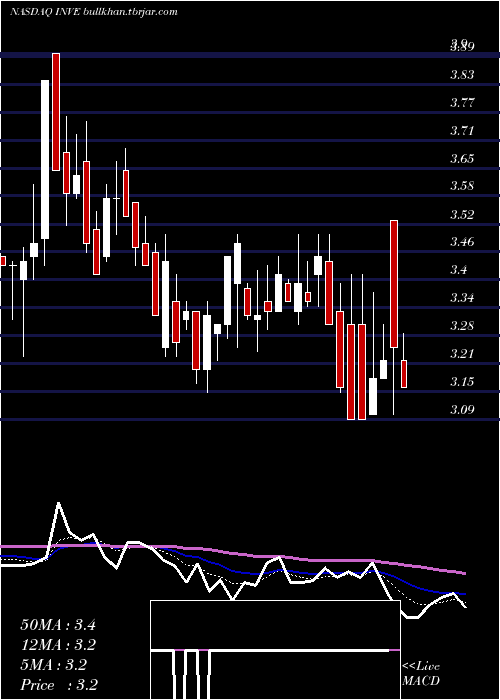Click the 3.77 price axis label

[462, 103]
